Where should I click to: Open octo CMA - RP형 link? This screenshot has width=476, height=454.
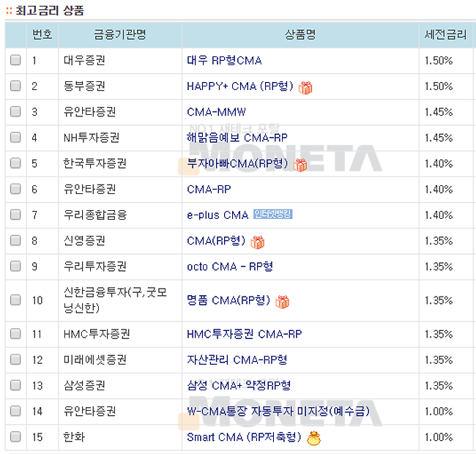coord(230,267)
